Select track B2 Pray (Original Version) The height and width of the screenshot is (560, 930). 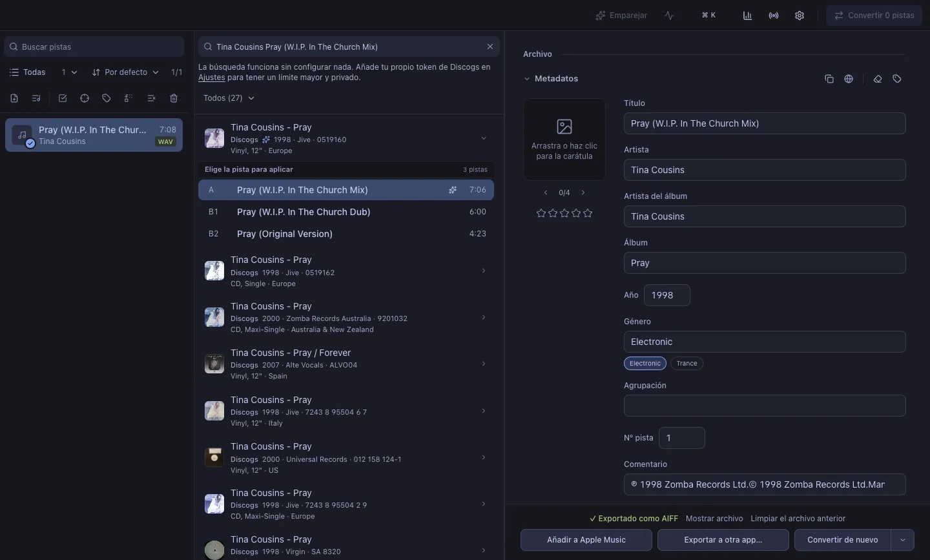pyautogui.click(x=346, y=234)
